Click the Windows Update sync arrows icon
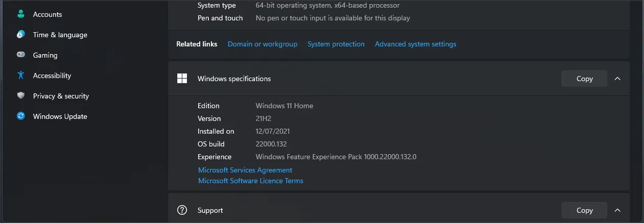 coord(21,116)
